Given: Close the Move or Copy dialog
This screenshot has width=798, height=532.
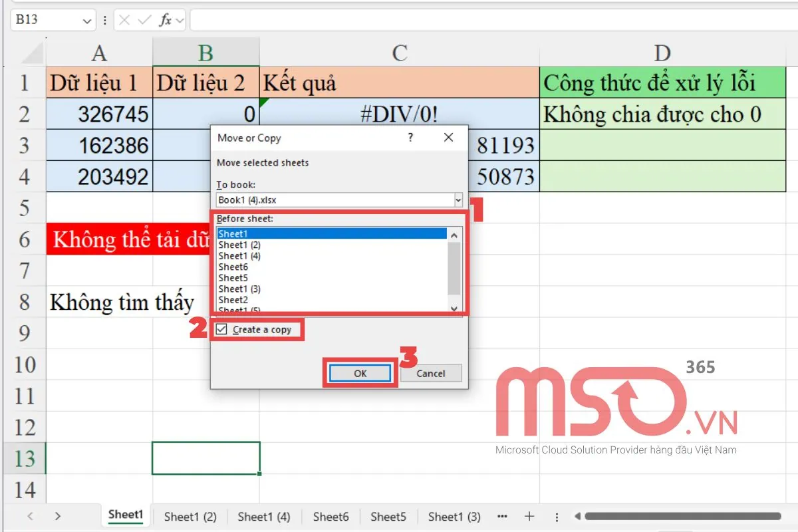Looking at the screenshot, I should click(x=448, y=138).
